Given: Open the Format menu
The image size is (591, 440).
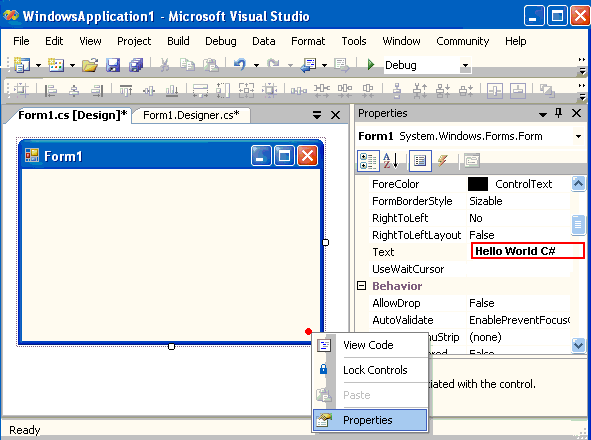Looking at the screenshot, I should pyautogui.click(x=308, y=41).
